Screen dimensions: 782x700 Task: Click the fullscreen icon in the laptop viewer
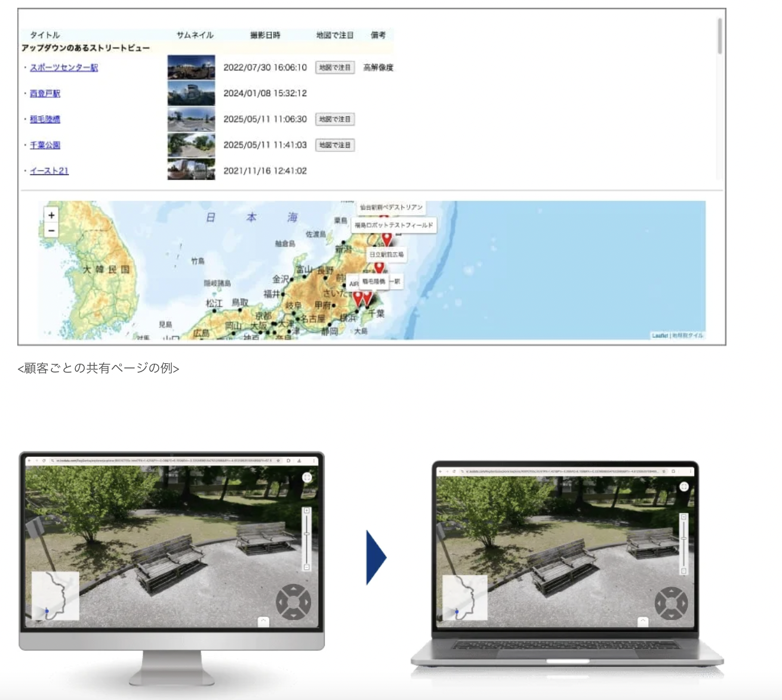click(684, 487)
